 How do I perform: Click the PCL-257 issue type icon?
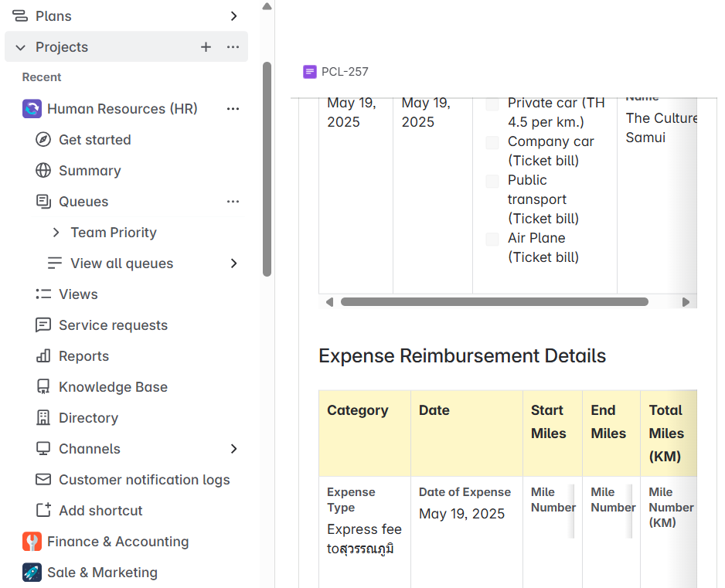(310, 72)
